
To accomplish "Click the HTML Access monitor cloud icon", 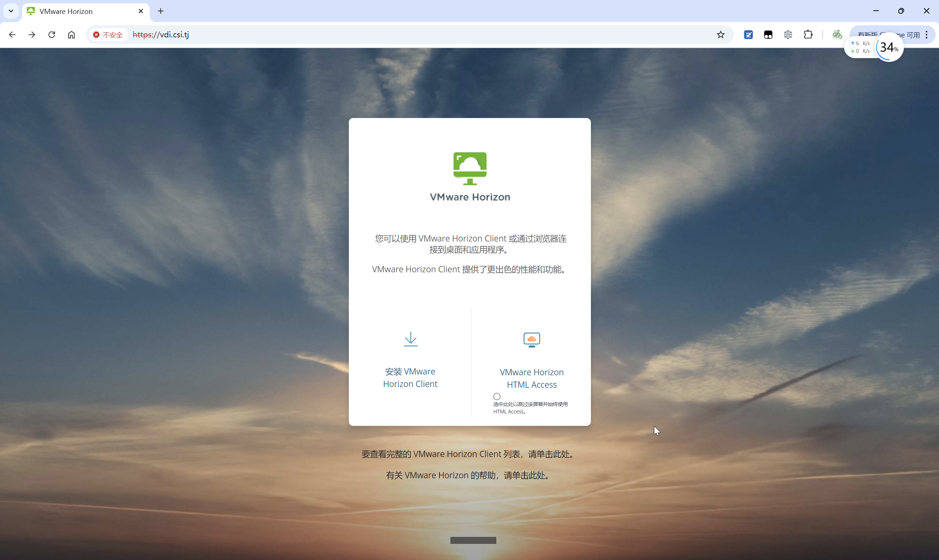I will click(531, 340).
